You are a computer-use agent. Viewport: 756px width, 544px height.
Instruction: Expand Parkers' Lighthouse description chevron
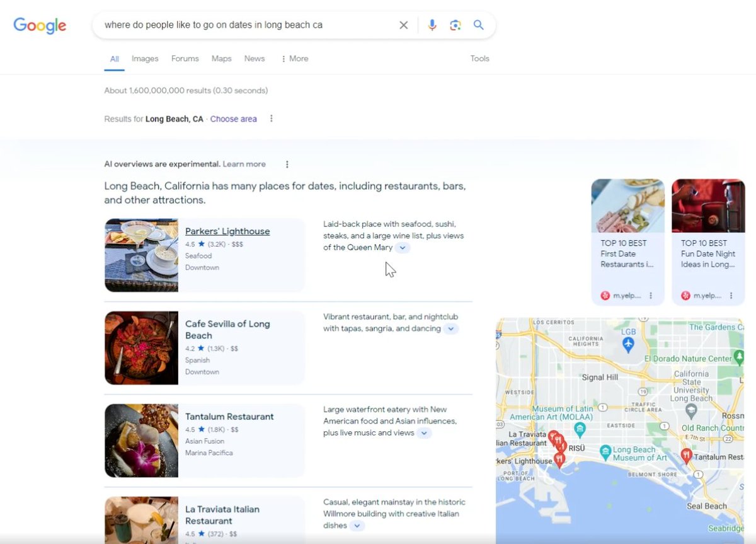[403, 248]
